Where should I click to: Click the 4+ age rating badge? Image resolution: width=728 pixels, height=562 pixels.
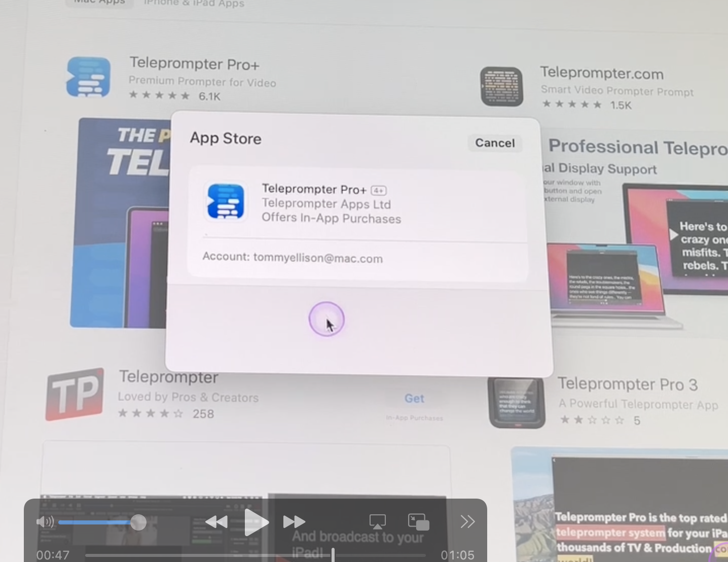(x=379, y=191)
